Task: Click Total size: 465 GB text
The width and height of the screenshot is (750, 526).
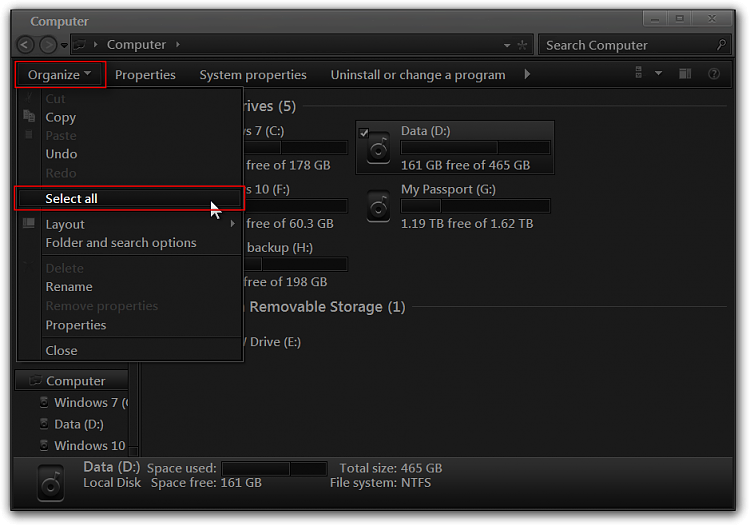Action: pos(391,468)
